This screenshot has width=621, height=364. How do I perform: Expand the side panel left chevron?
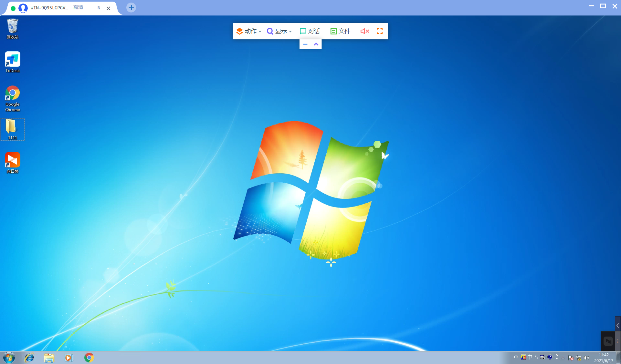pyautogui.click(x=617, y=326)
